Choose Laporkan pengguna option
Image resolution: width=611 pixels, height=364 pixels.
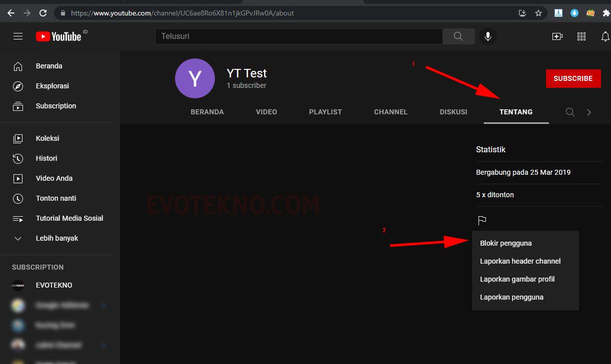click(x=511, y=297)
